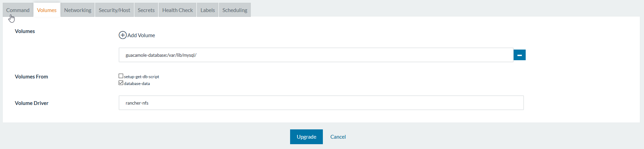
Task: Select the Health Check tab
Action: [178, 10]
